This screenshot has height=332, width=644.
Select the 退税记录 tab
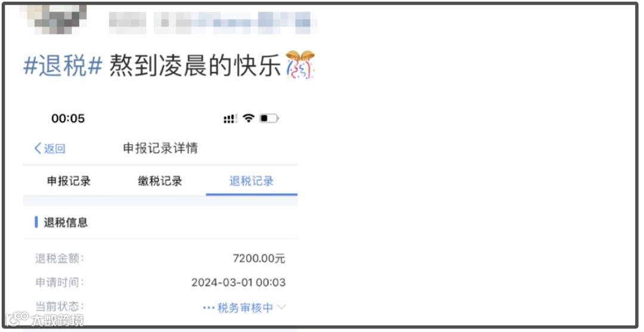[252, 181]
